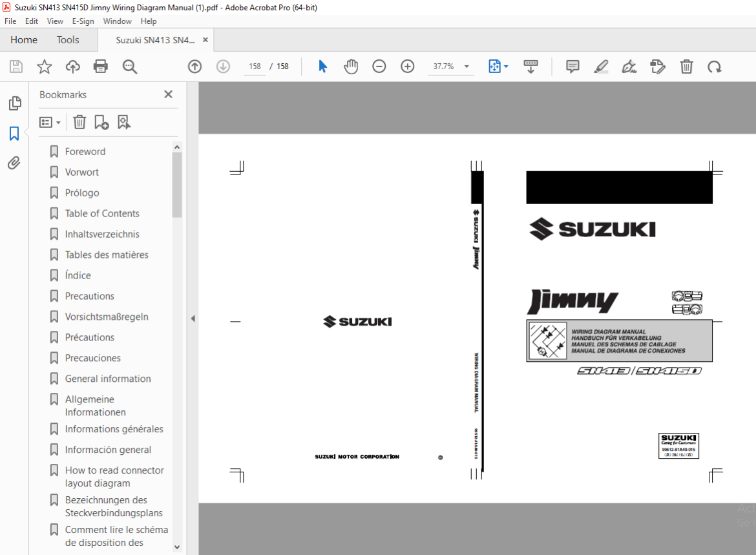Open zoom percentage dropdown arrow

click(467, 67)
